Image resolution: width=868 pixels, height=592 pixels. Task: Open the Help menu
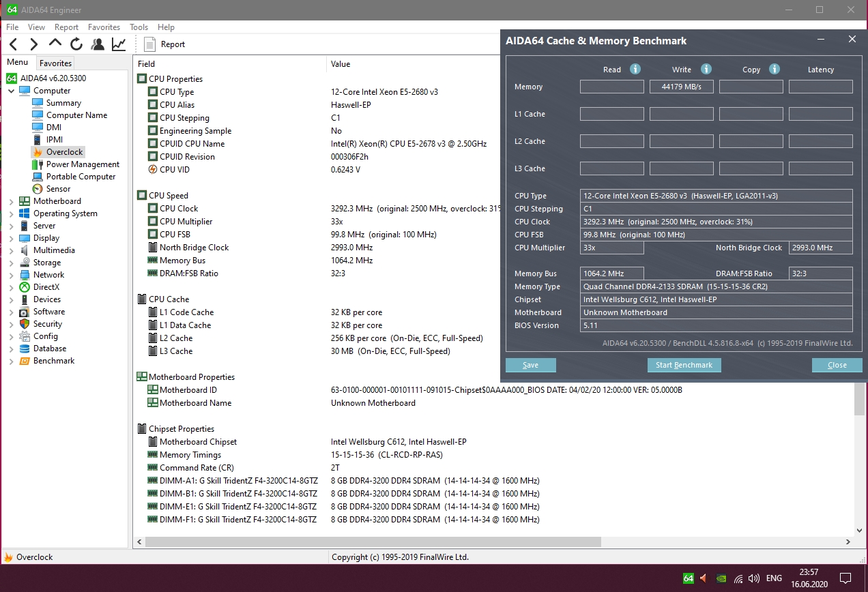tap(166, 27)
